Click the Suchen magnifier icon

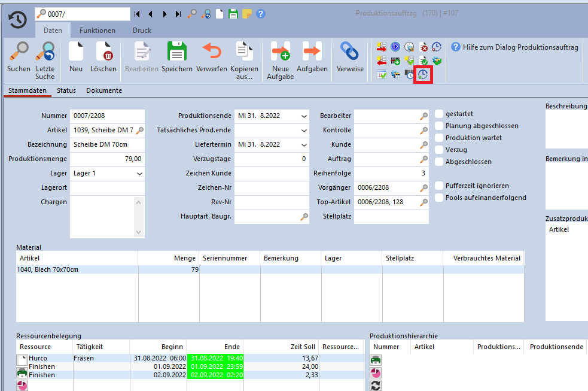19,52
